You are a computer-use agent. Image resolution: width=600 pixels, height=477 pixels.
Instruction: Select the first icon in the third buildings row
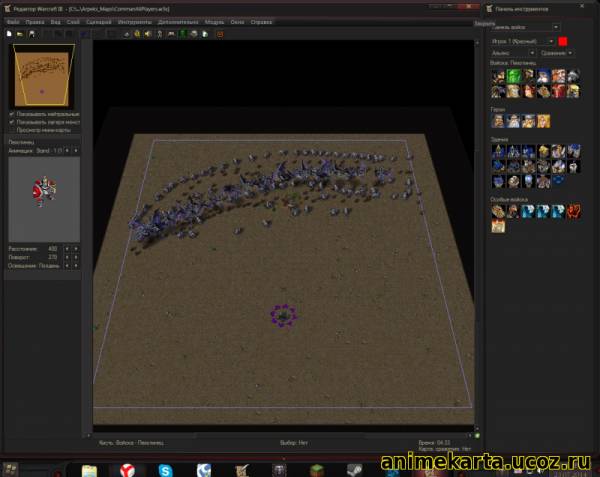(498, 181)
